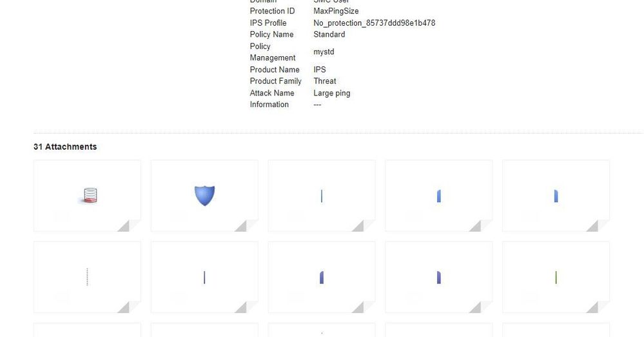Open indigo bar with rounded left corner attachment
The width and height of the screenshot is (644, 337).
(x=322, y=278)
